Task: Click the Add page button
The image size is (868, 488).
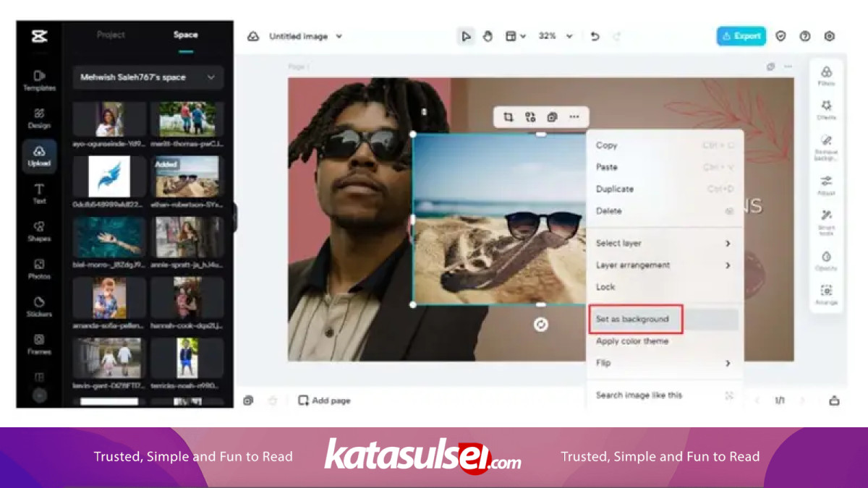Action: tap(324, 401)
